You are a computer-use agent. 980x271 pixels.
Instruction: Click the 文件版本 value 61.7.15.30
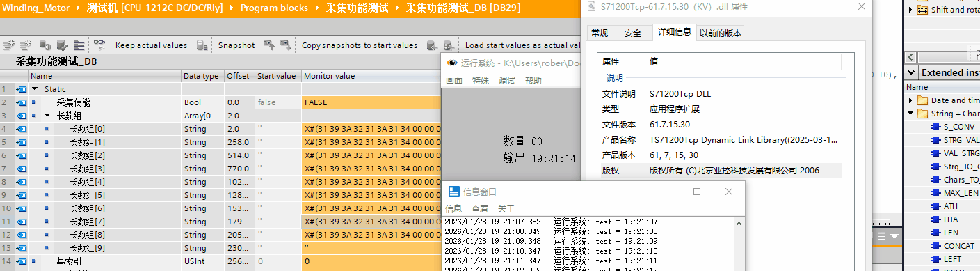point(670,124)
